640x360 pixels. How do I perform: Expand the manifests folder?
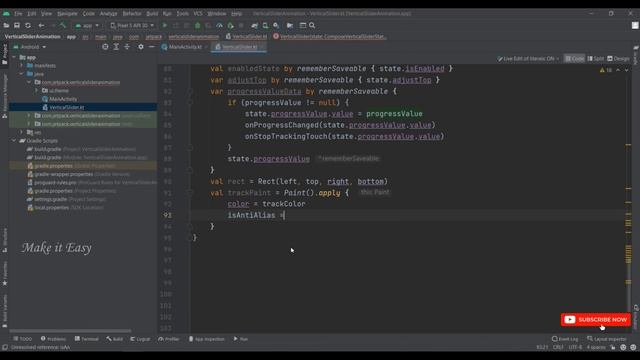(22, 65)
